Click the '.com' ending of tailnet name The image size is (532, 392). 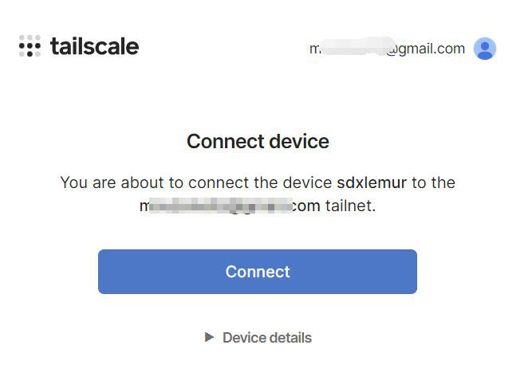pyautogui.click(x=305, y=206)
